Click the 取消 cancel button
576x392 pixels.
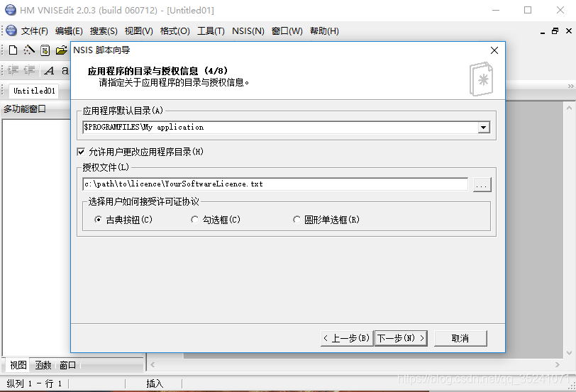[460, 338]
